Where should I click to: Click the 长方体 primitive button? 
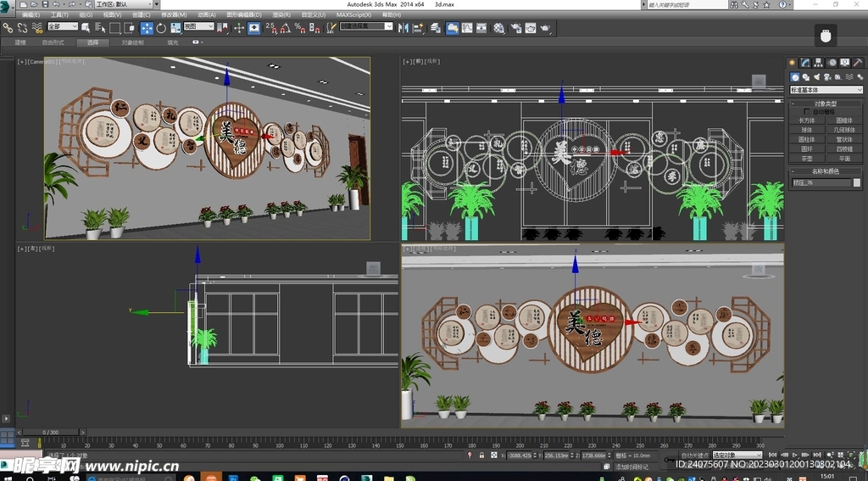point(807,120)
